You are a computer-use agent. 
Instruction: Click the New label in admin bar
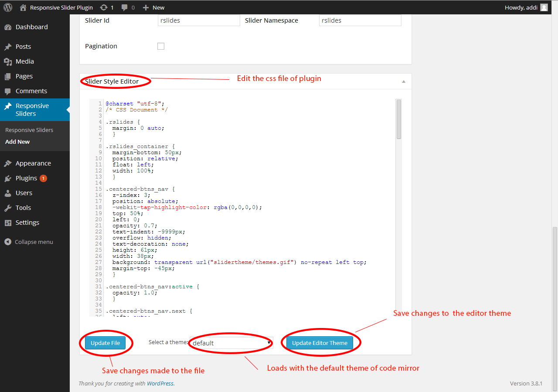pos(159,7)
